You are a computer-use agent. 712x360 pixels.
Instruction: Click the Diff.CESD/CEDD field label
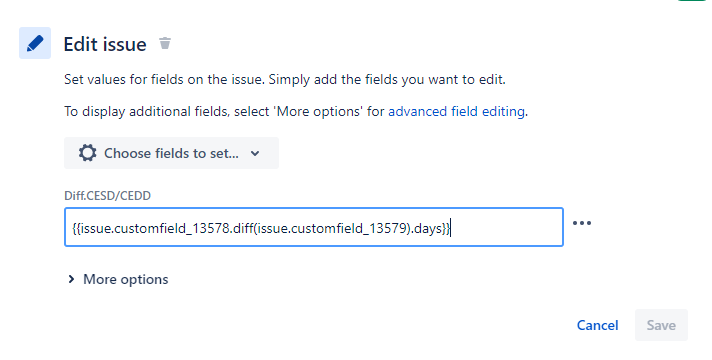tap(107, 196)
